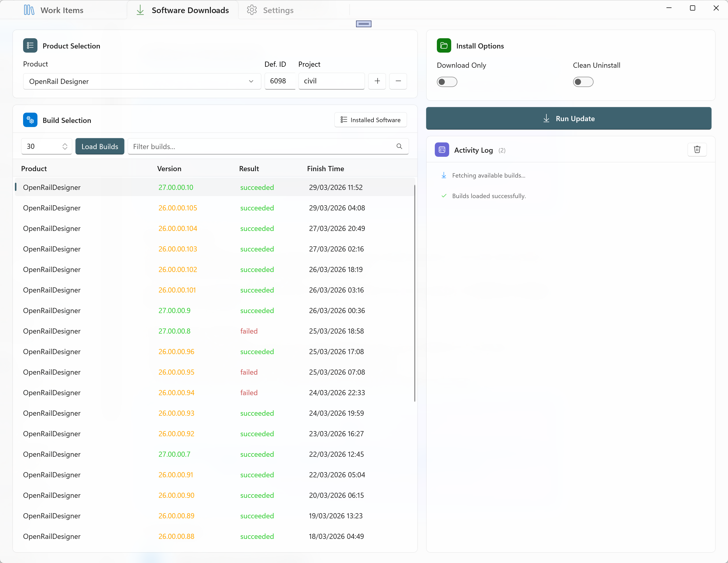Select build version 26.00.00.105 row
Screen dimensions: 728x563
click(178, 208)
